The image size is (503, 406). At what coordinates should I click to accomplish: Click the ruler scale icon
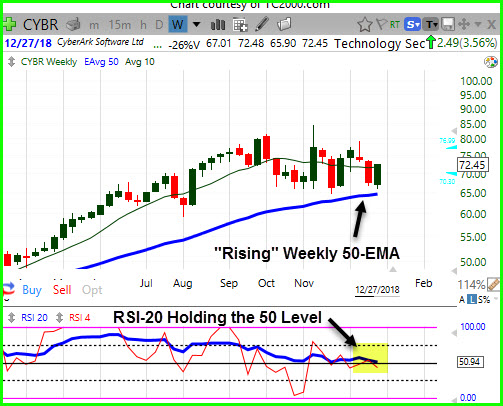493,284
